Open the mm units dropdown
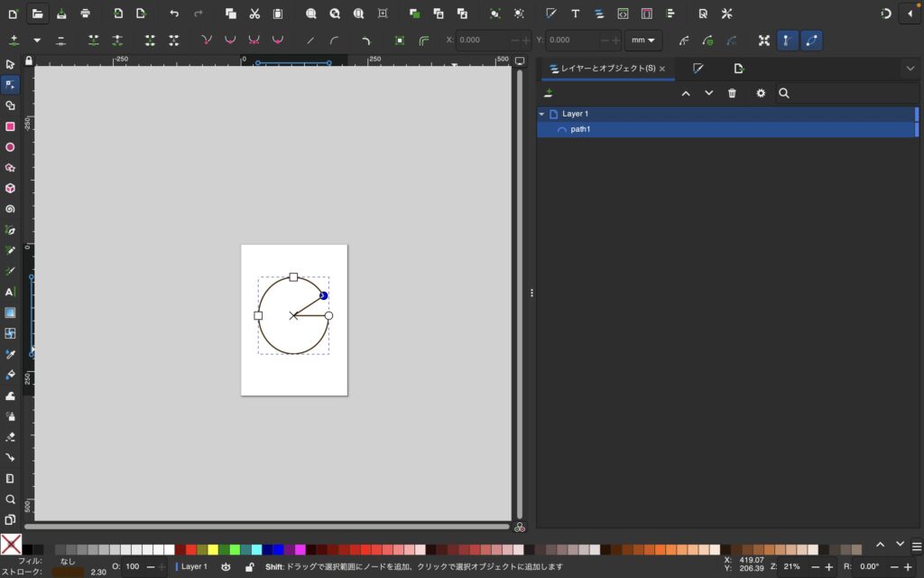Viewport: 924px width, 578px height. (x=642, y=40)
